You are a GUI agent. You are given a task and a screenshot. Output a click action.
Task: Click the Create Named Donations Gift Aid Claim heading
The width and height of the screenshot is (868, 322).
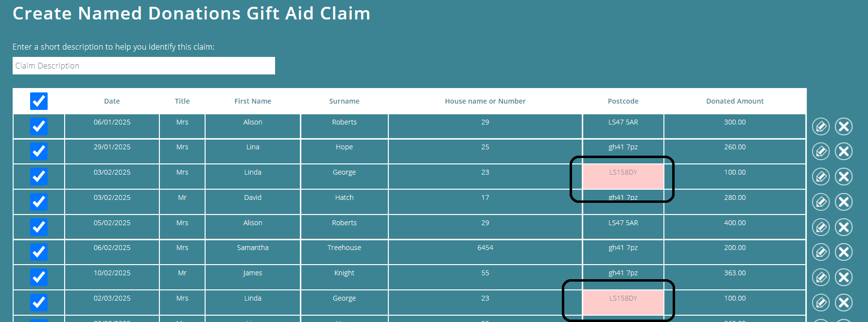coord(191,14)
